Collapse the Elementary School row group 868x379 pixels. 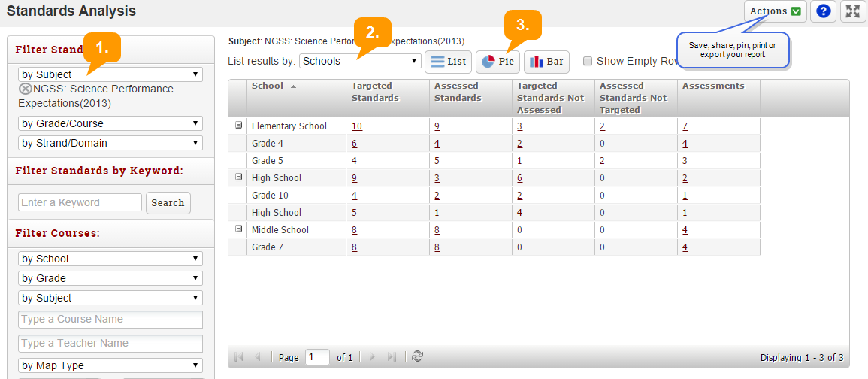click(x=239, y=126)
